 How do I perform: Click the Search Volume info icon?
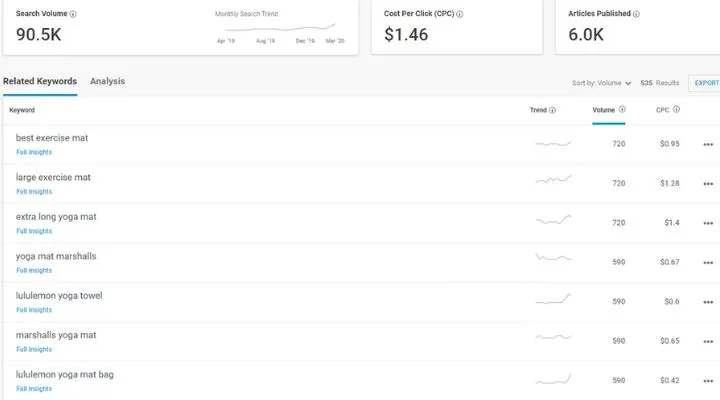pos(73,14)
